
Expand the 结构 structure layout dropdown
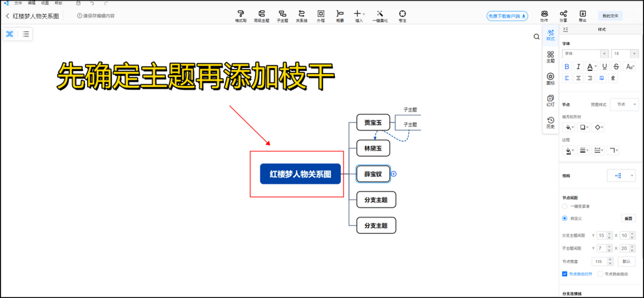point(620,175)
